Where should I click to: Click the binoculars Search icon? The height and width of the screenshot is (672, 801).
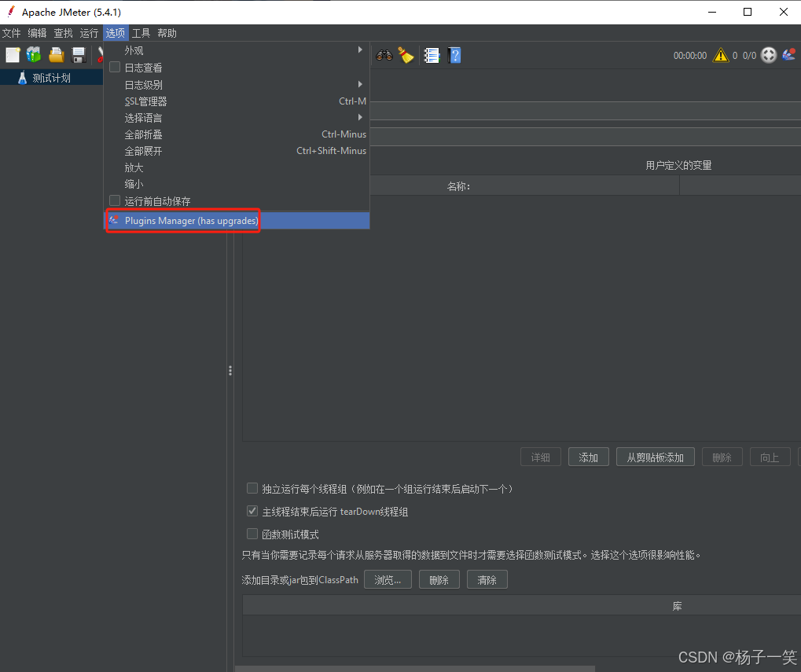pyautogui.click(x=384, y=55)
